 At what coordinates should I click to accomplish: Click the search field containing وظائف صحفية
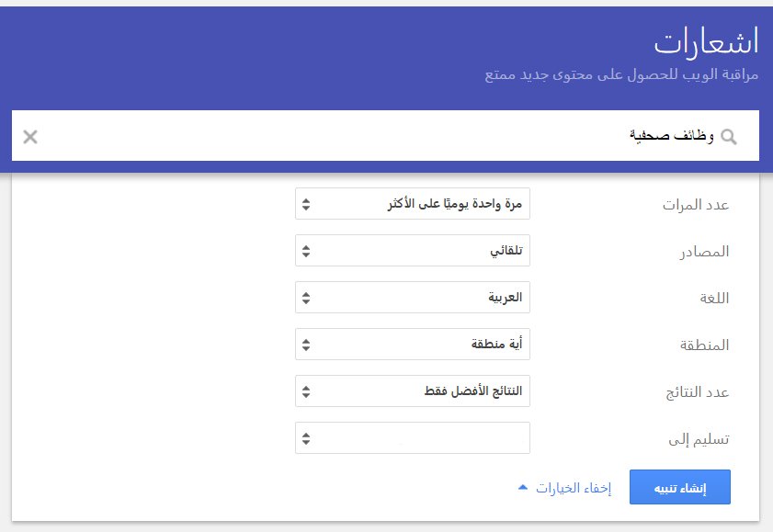385,135
